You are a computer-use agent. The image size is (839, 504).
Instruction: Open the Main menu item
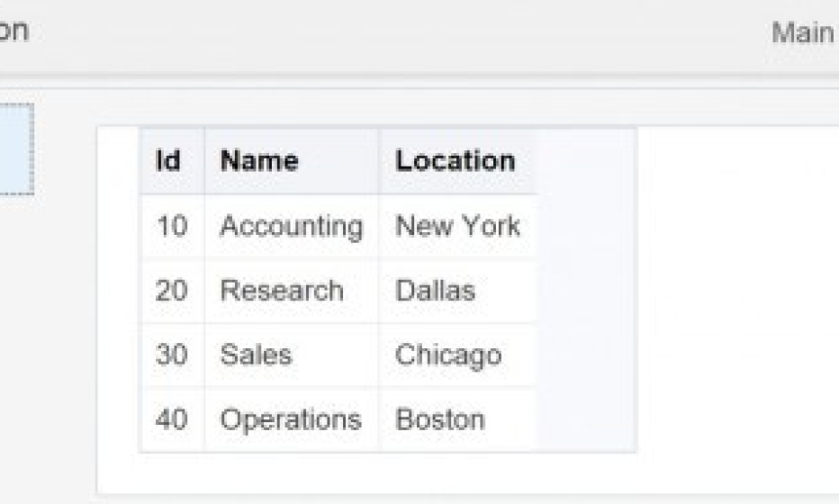point(803,32)
